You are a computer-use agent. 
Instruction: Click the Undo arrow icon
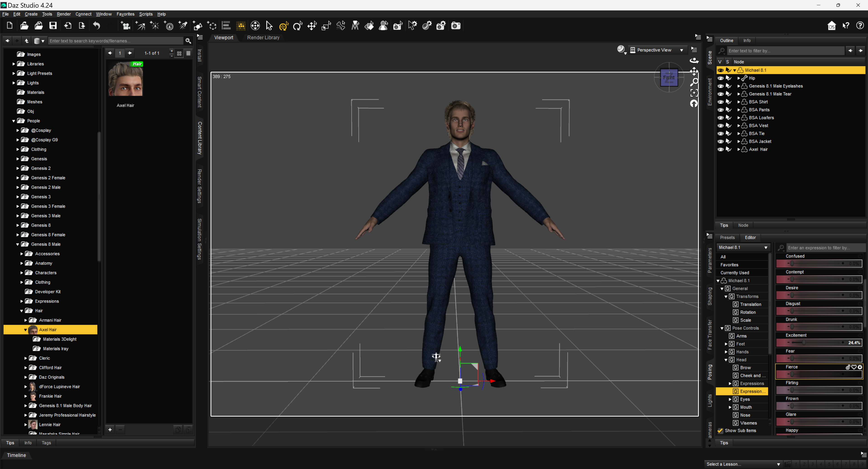(x=97, y=26)
